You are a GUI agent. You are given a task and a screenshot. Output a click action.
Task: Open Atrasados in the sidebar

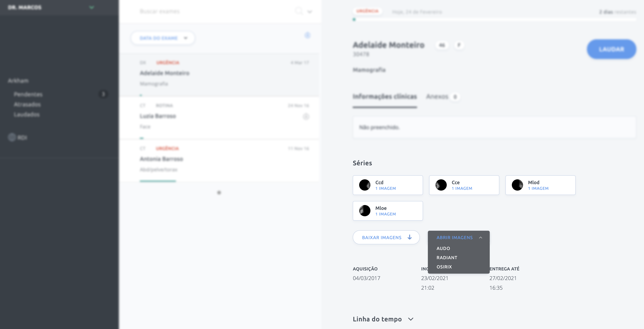click(27, 104)
